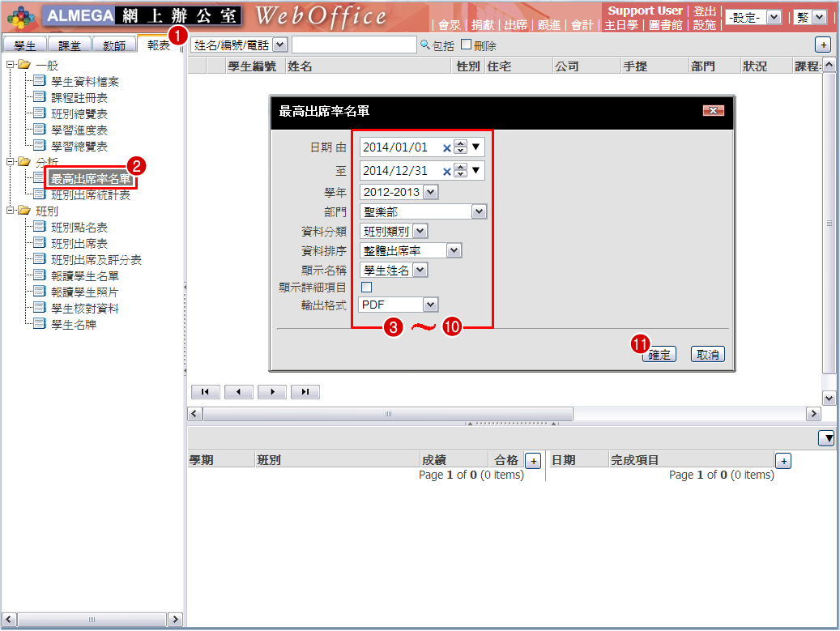The height and width of the screenshot is (631, 840).
Task: Clear the start date with X icon
Action: point(446,148)
